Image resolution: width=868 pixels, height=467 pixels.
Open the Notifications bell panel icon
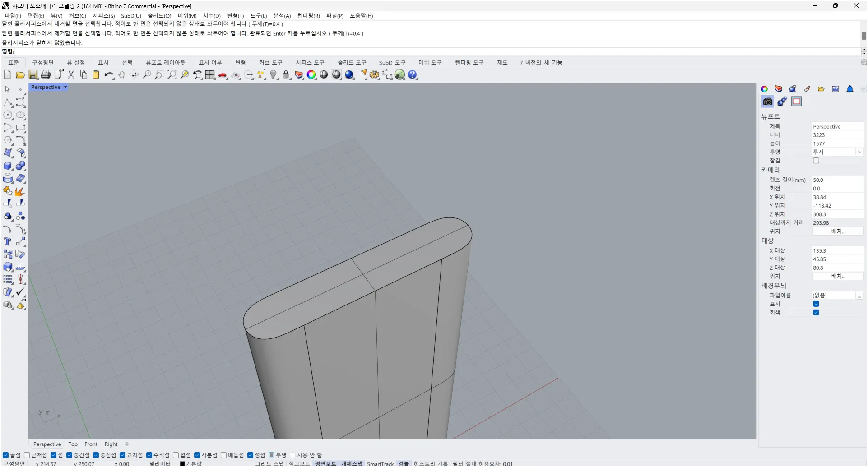pyautogui.click(x=850, y=89)
